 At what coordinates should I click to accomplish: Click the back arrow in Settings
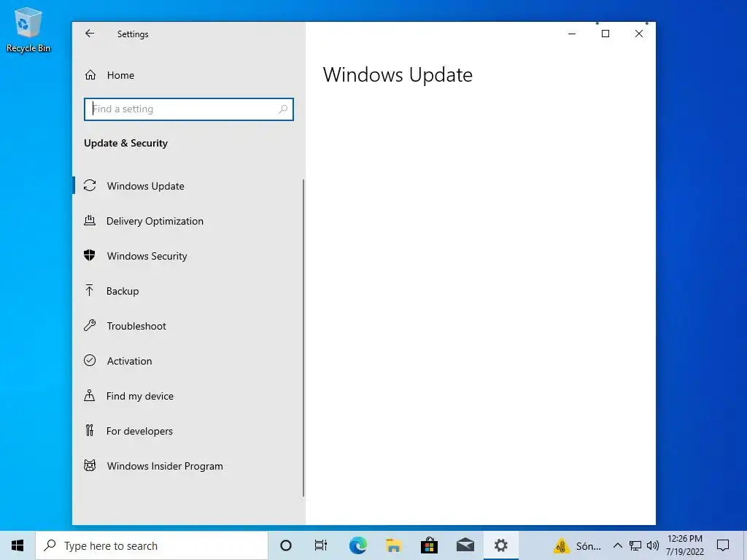(90, 34)
